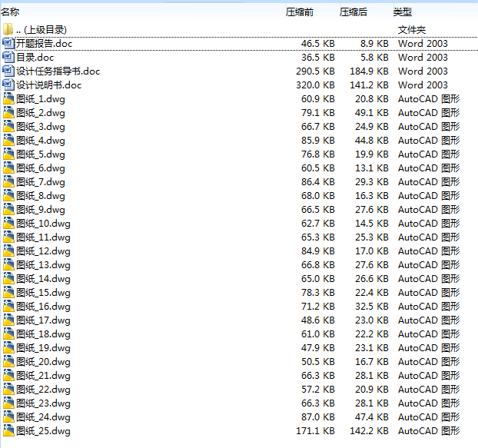Click the AutoCAD icon for 图纸_5.dwg

(8, 154)
